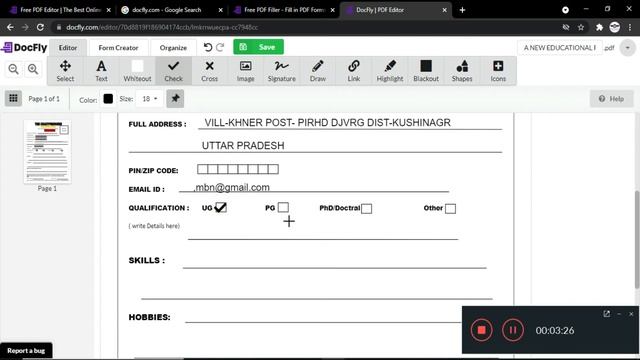Bookmark this page with the star
This screenshot has height=360, width=640.
(x=581, y=27)
